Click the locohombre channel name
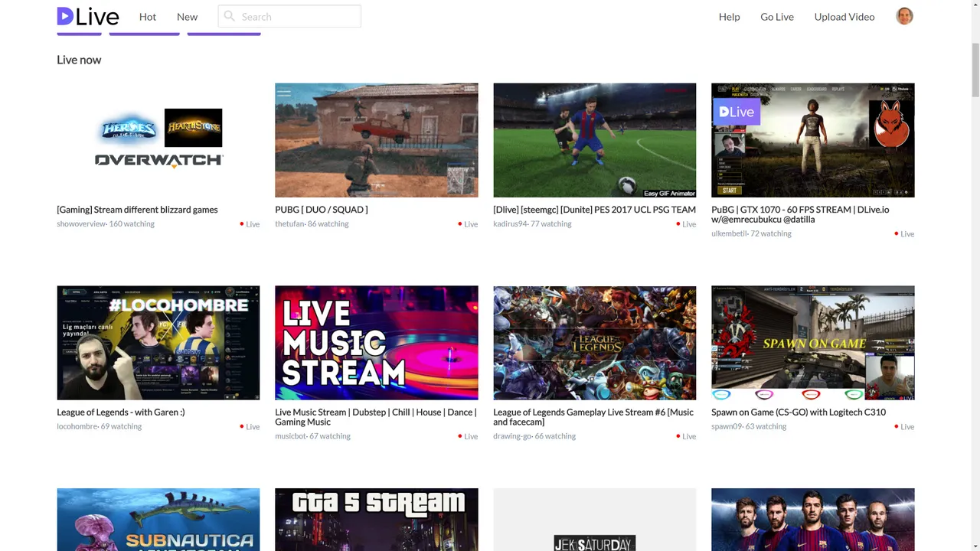This screenshot has height=551, width=980. (77, 427)
